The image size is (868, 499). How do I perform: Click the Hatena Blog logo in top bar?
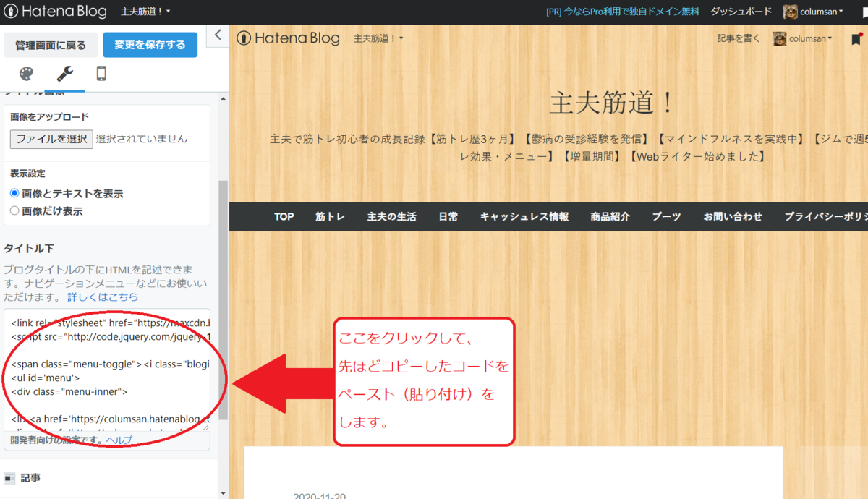click(x=56, y=12)
